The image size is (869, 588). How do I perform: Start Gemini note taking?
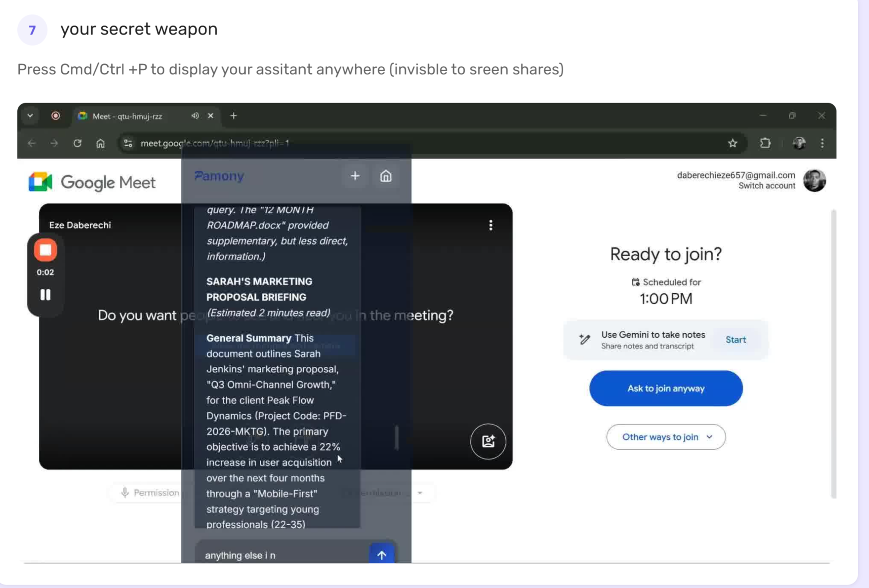[735, 340]
